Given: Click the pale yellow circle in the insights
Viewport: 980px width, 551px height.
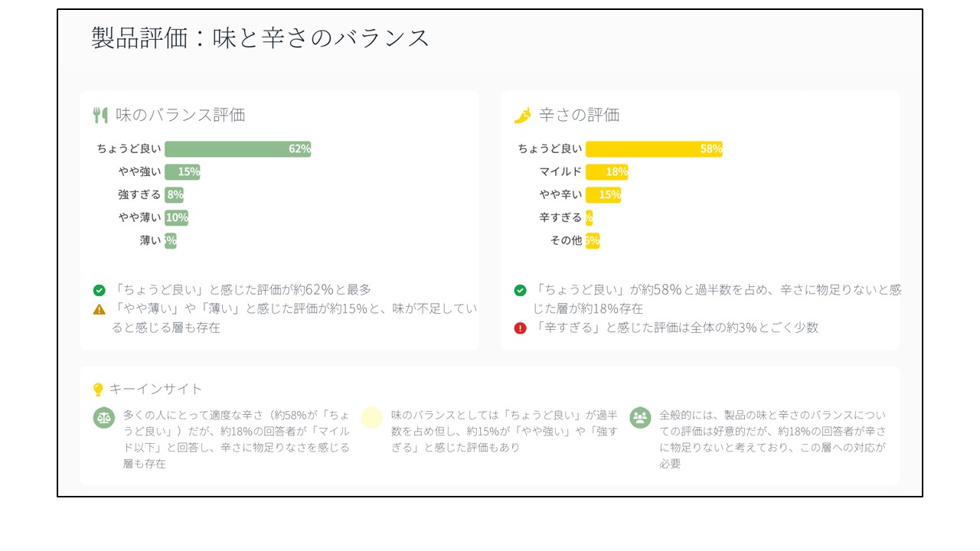Looking at the screenshot, I should tap(371, 417).
